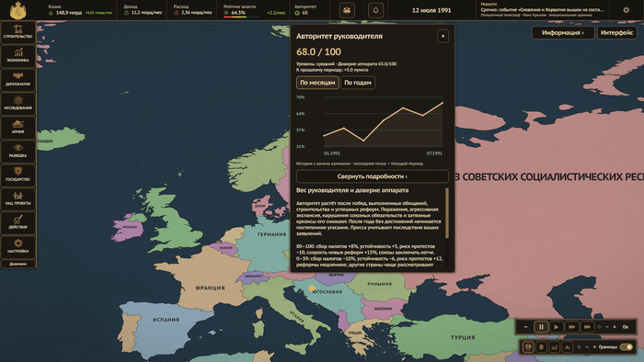Image resolution: width=644 pixels, height=362 pixels.
Task: Open the top-right settings gear
Action: coord(626,10)
